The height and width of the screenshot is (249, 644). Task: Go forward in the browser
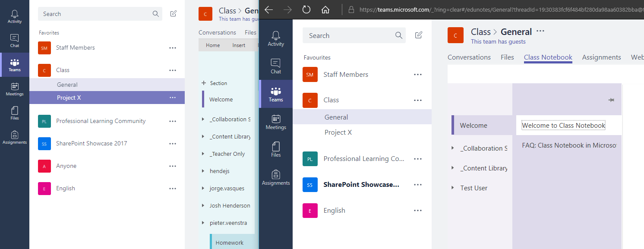click(287, 9)
